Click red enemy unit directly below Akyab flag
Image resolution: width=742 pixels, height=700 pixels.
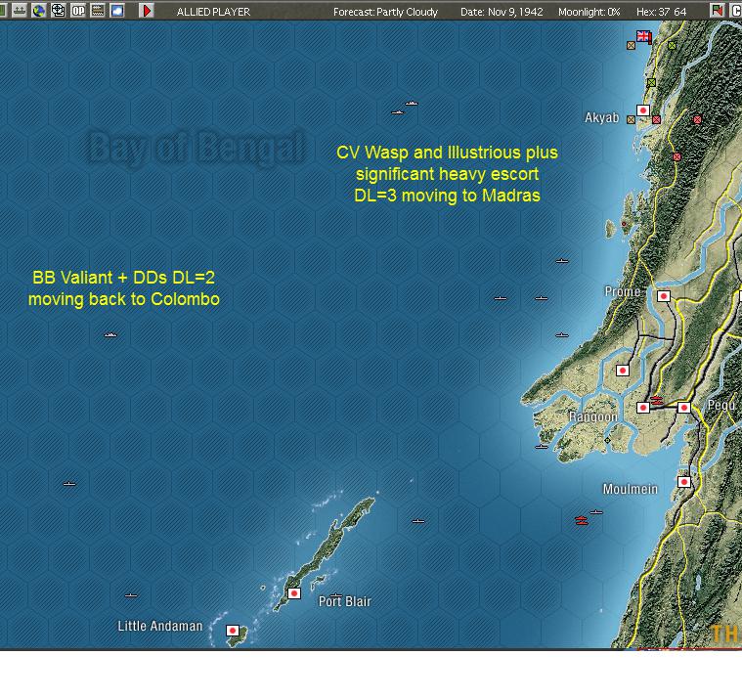[656, 119]
